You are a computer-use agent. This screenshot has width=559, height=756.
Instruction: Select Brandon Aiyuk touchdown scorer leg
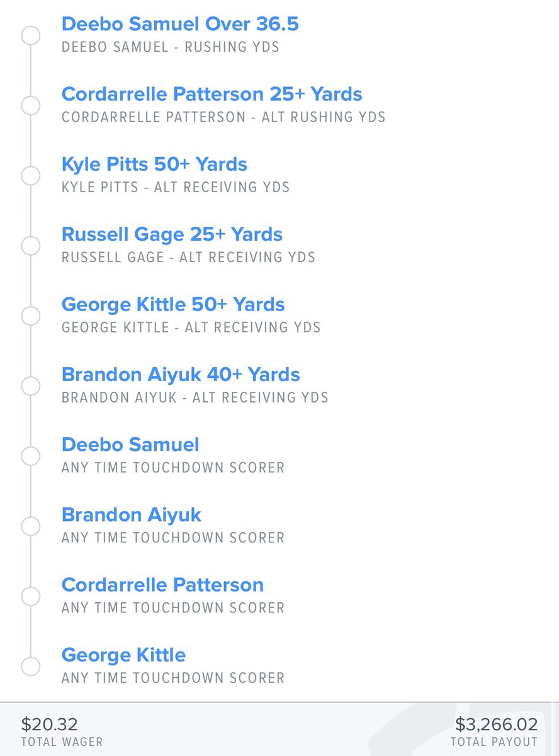pos(132,514)
